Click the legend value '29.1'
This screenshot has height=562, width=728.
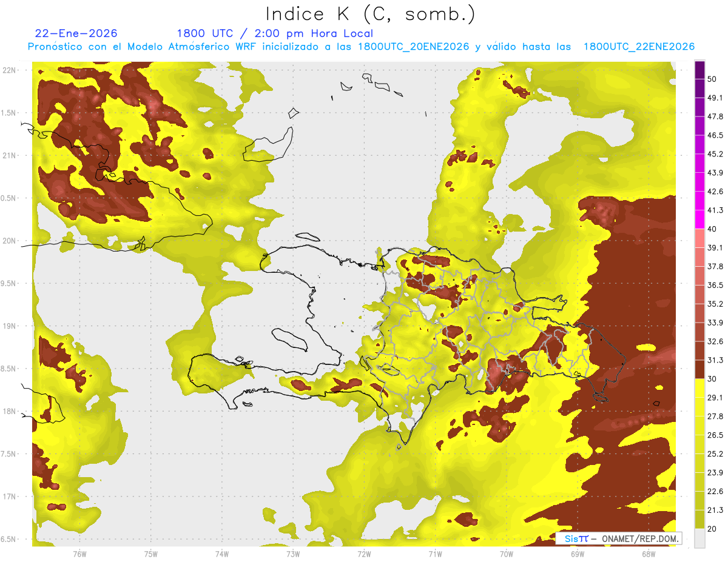[x=715, y=398]
